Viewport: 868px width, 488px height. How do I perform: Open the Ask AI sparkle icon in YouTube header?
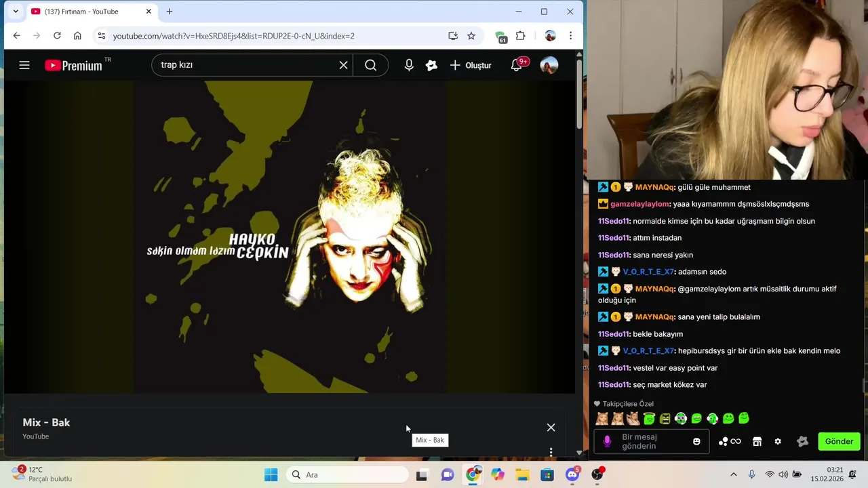point(431,65)
